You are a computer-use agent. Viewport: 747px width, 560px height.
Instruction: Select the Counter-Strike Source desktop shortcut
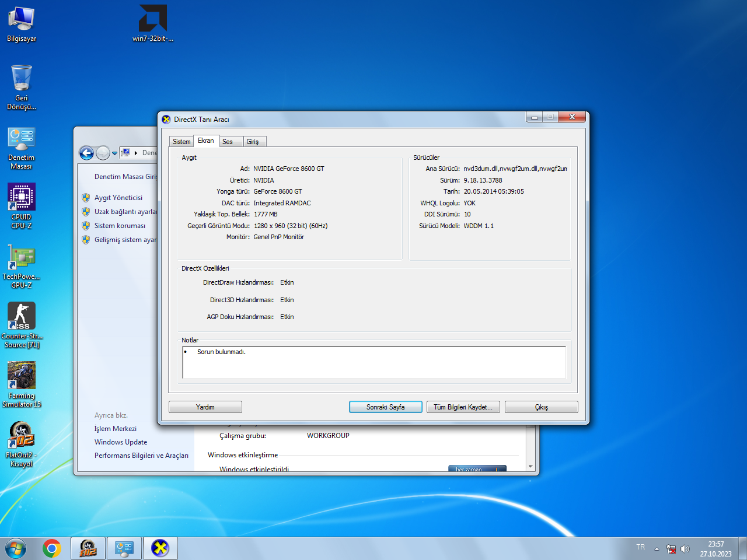click(22, 325)
